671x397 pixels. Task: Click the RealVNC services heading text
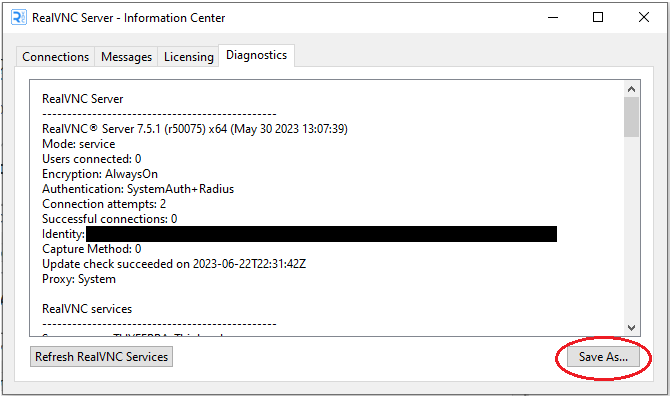coord(87,309)
